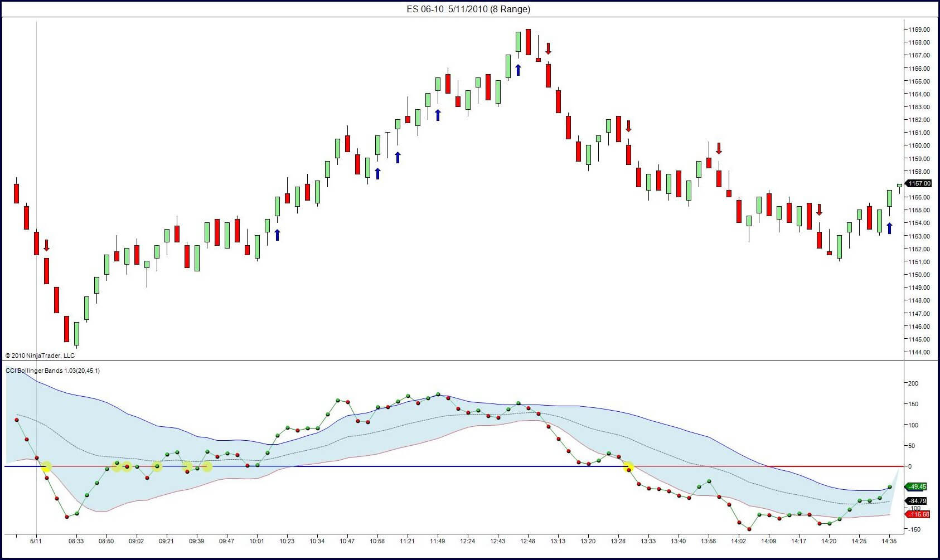This screenshot has height=560, width=940.
Task: Click the 12:48 label on the time axis
Action: (x=528, y=541)
